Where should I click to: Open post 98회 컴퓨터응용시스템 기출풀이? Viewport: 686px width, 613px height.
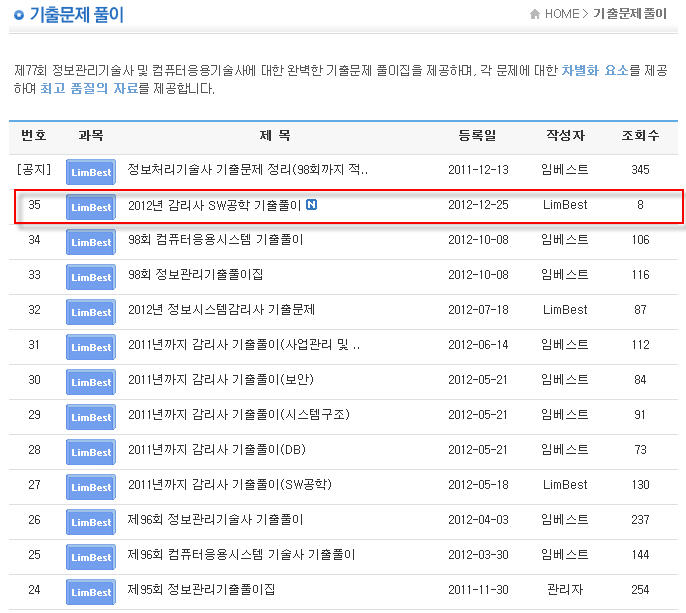tap(216, 240)
